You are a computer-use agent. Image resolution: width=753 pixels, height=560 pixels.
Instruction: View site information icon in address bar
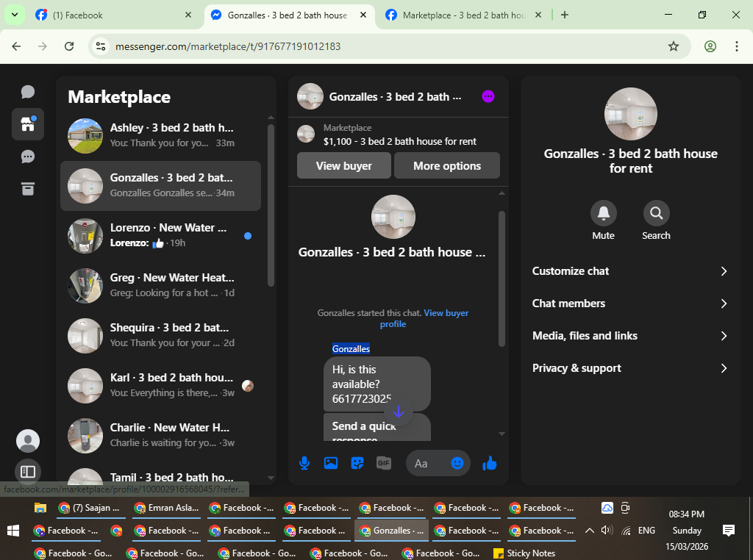[x=100, y=46]
